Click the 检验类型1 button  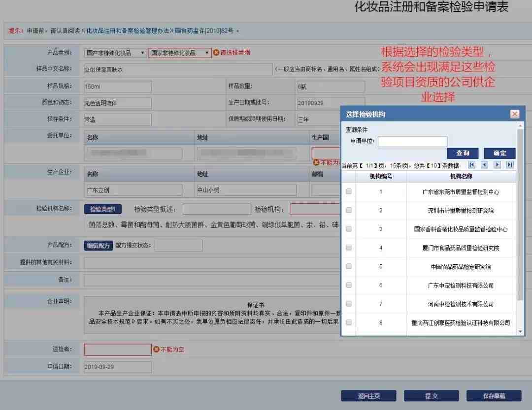pos(103,209)
